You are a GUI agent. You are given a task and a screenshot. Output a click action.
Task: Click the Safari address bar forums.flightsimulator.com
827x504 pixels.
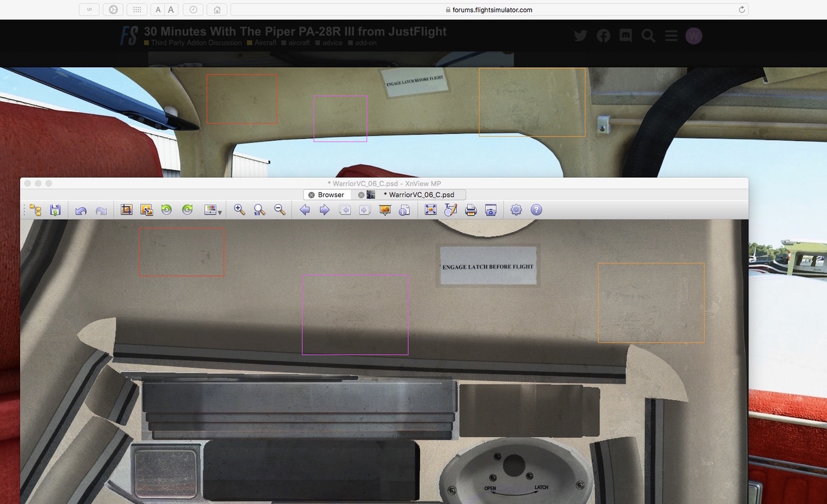click(x=489, y=10)
